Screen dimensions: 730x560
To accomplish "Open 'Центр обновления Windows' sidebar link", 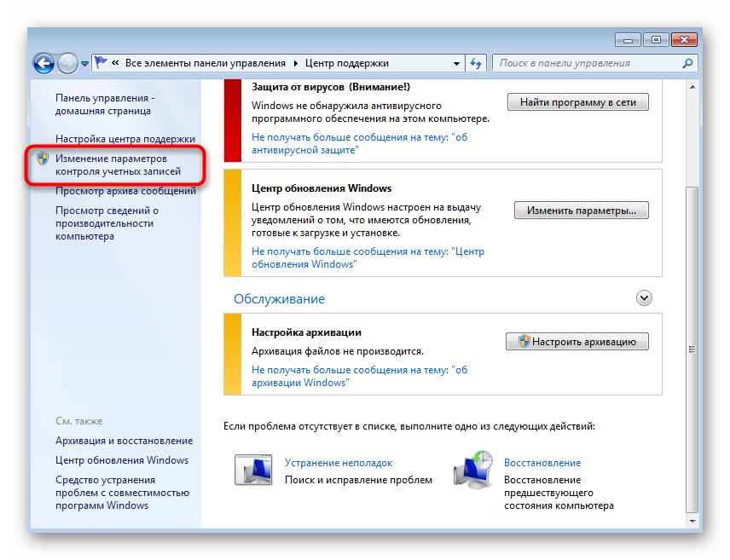I will (122, 460).
